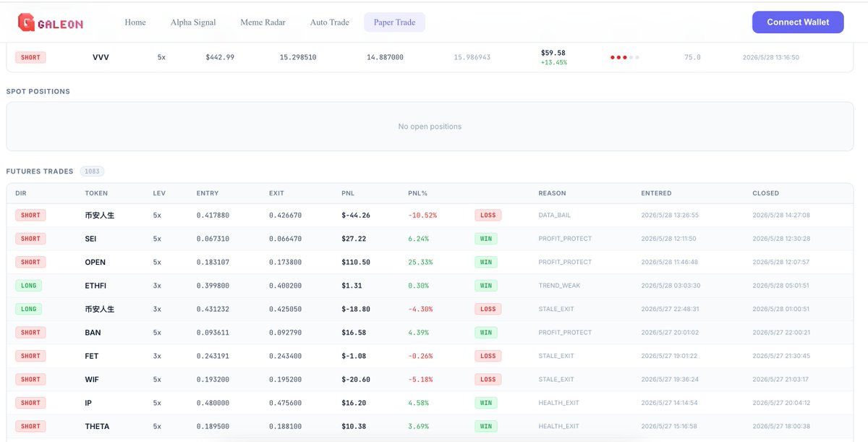Viewport: 868px width, 442px height.
Task: Click the FET token name
Action: click(92, 356)
